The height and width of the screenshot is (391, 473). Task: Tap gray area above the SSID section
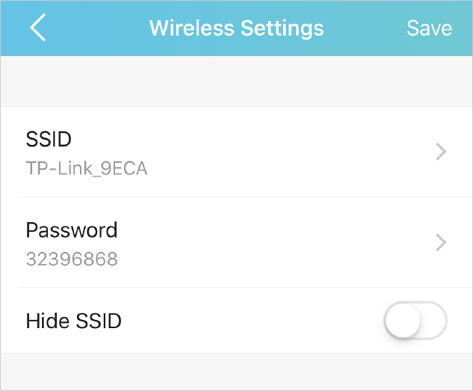pos(236,81)
